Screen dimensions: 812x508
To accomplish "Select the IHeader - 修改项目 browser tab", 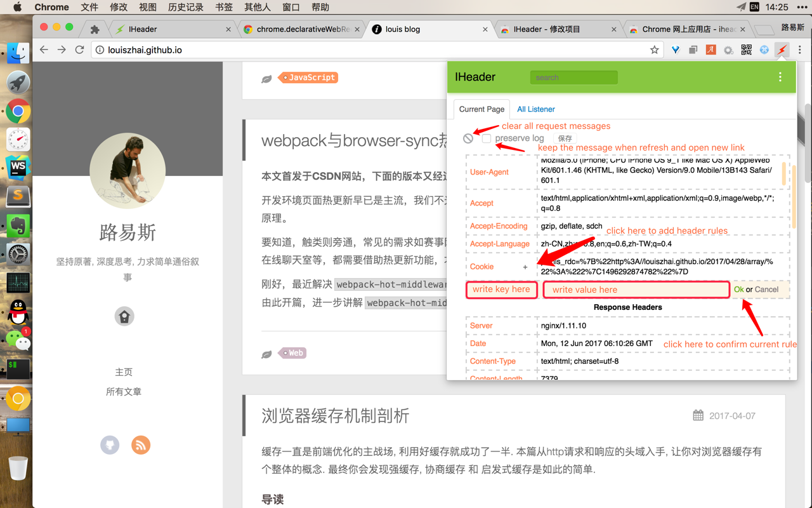I will point(558,29).
